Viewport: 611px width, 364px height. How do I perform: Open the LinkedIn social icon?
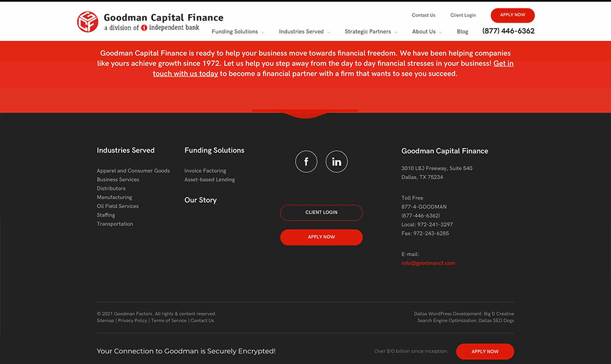click(337, 162)
